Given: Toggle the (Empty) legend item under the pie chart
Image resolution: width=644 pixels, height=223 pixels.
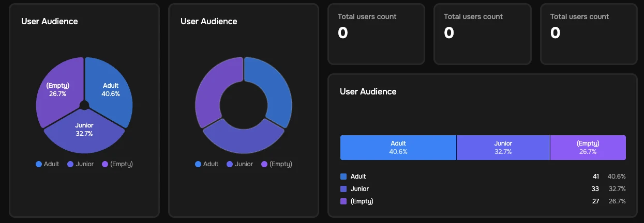Looking at the screenshot, I should coord(117,164).
